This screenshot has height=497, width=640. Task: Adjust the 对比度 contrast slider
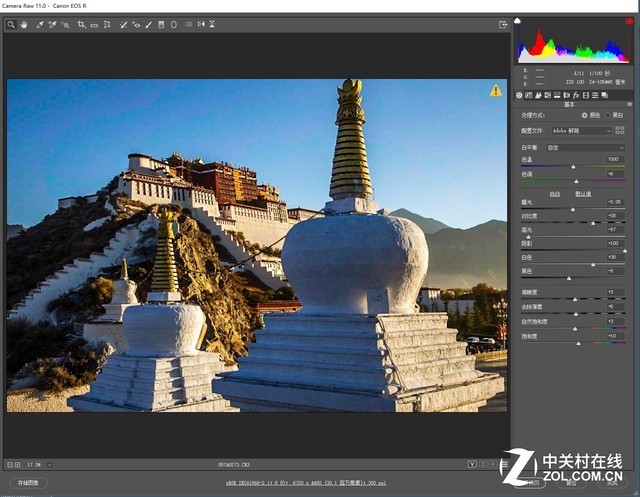pyautogui.click(x=593, y=223)
